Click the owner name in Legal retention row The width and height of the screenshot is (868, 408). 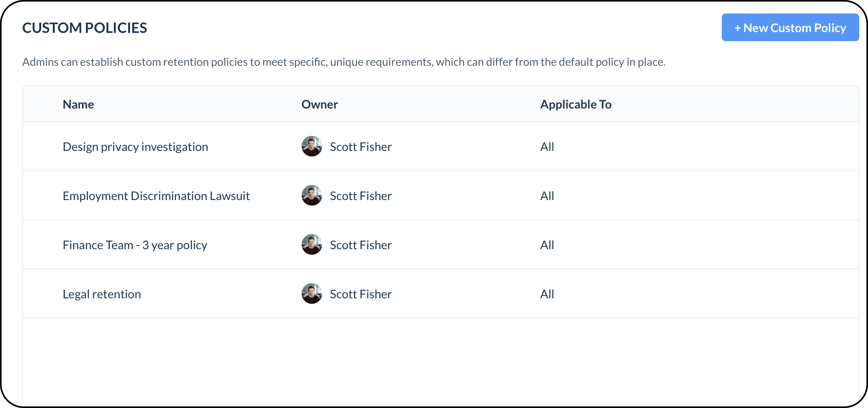[361, 294]
